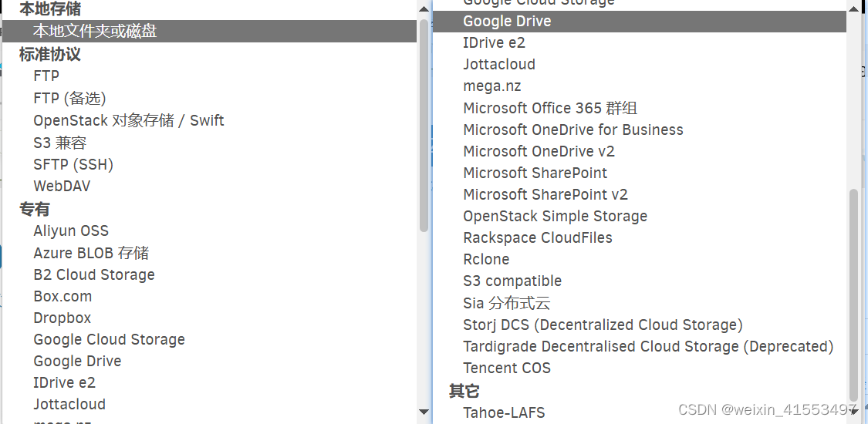Click left list scrollbar down arrow
This screenshot has height=424, width=868.
click(424, 412)
